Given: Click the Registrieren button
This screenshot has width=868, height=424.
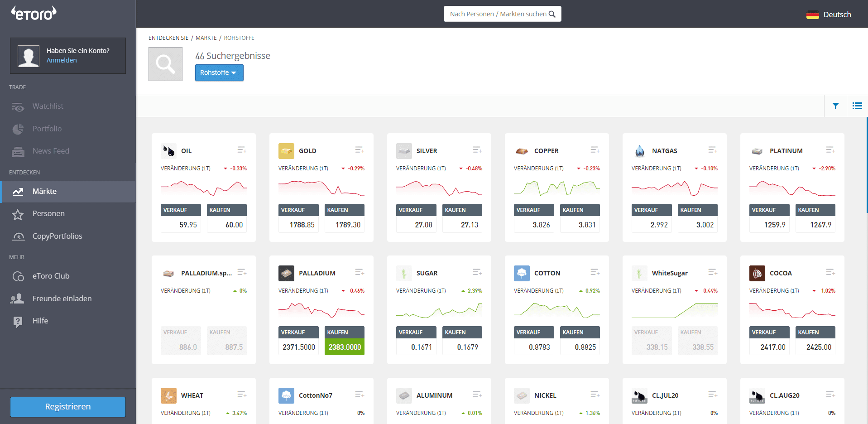Looking at the screenshot, I should coord(68,407).
